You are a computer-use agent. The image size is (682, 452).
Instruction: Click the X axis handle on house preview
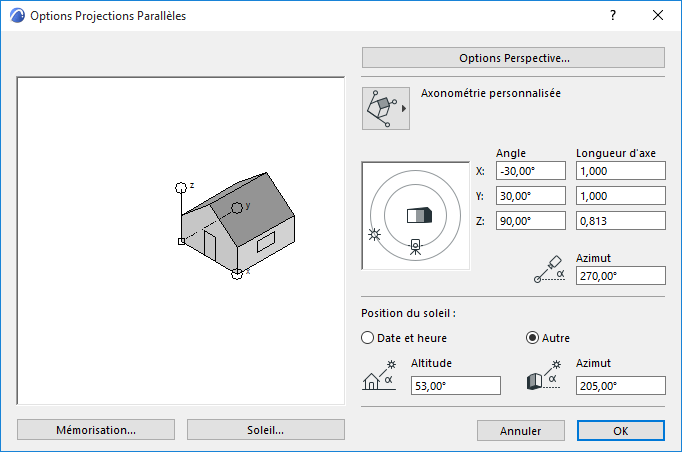point(237,273)
